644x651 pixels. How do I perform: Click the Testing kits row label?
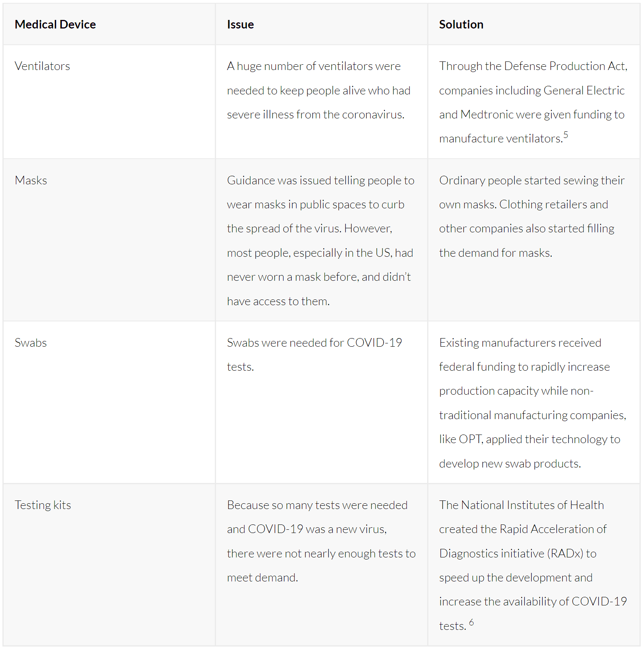tap(43, 505)
